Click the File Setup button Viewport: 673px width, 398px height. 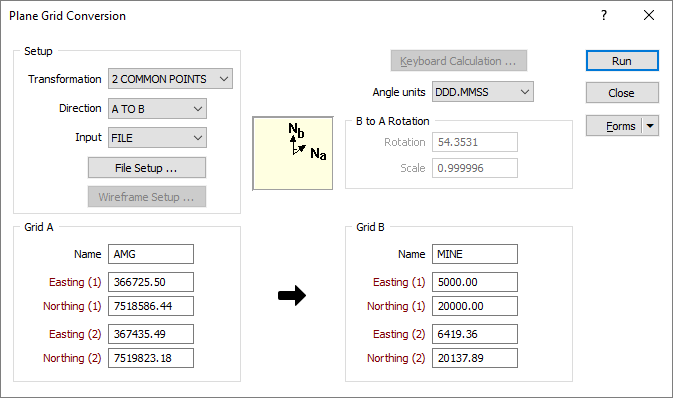pos(147,168)
